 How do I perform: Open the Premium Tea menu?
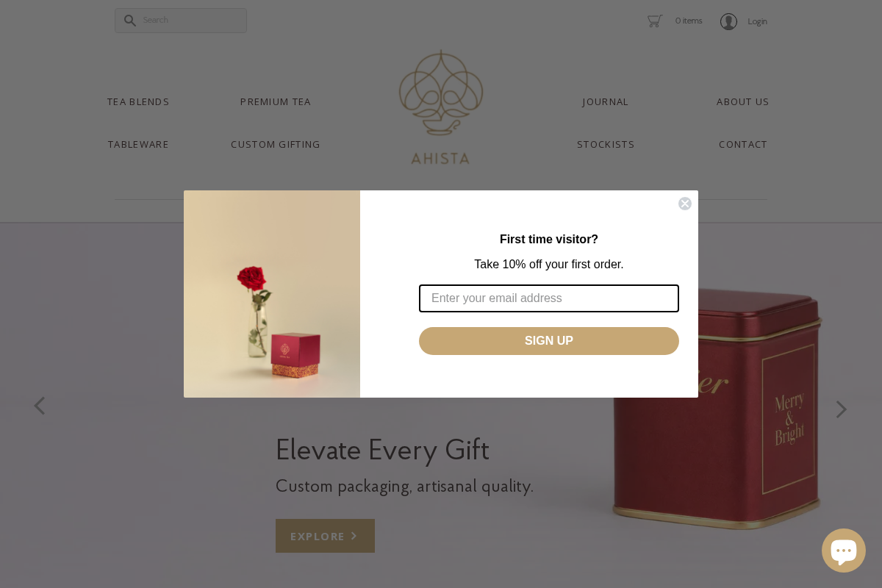[276, 101]
